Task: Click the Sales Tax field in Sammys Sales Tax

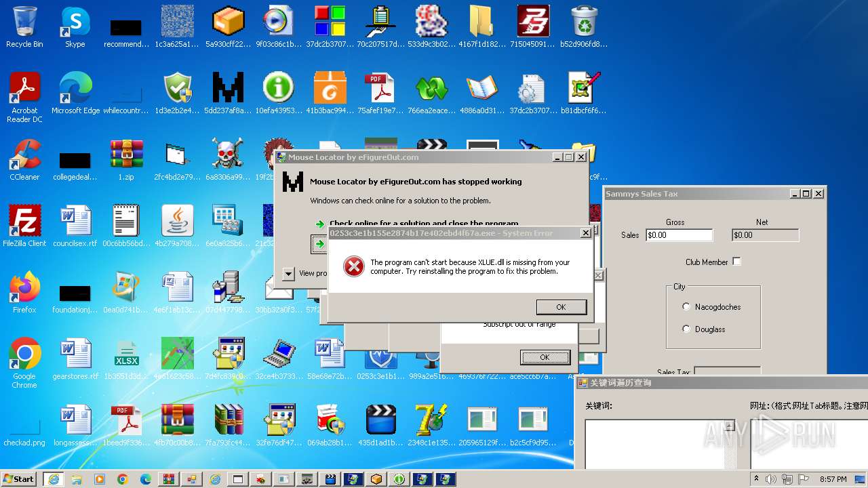Action: click(x=727, y=371)
